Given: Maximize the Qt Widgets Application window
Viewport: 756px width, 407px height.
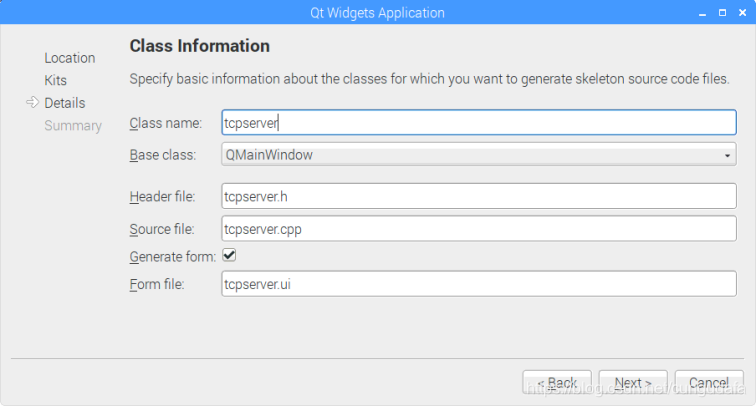Looking at the screenshot, I should (x=722, y=13).
